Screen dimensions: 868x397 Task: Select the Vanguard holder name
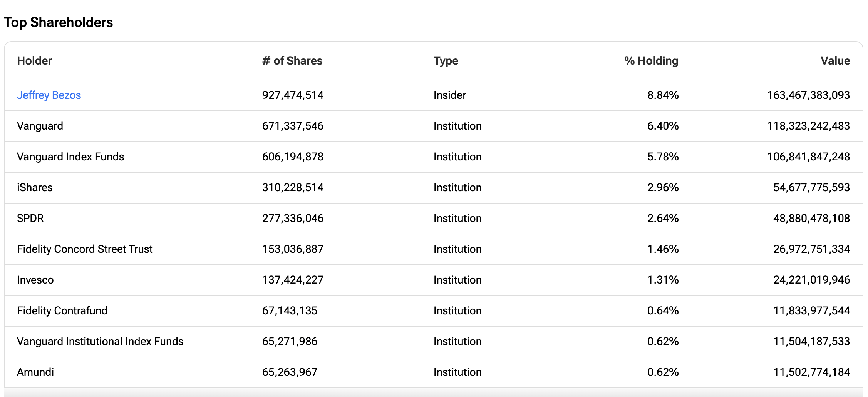click(x=40, y=126)
